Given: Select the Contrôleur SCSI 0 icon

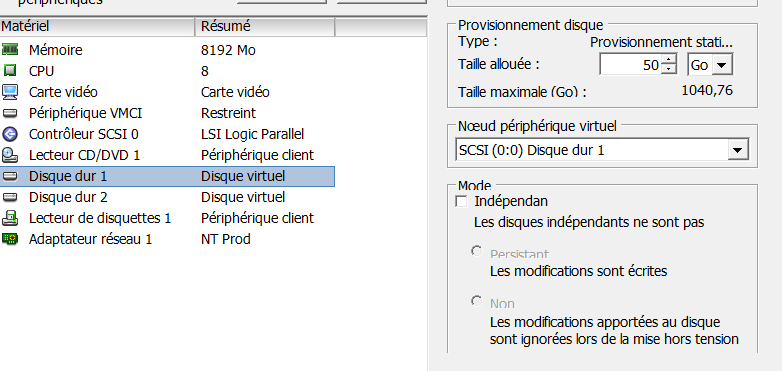Looking at the screenshot, I should pyautogui.click(x=10, y=134).
